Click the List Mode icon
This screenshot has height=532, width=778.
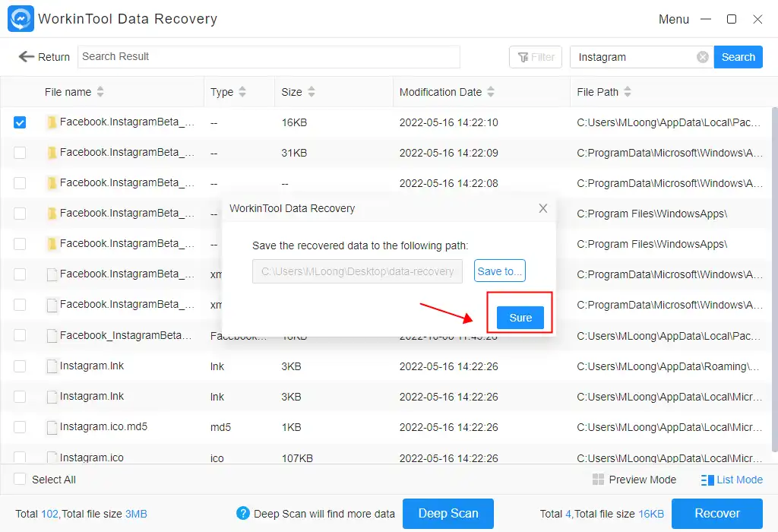[707, 480]
